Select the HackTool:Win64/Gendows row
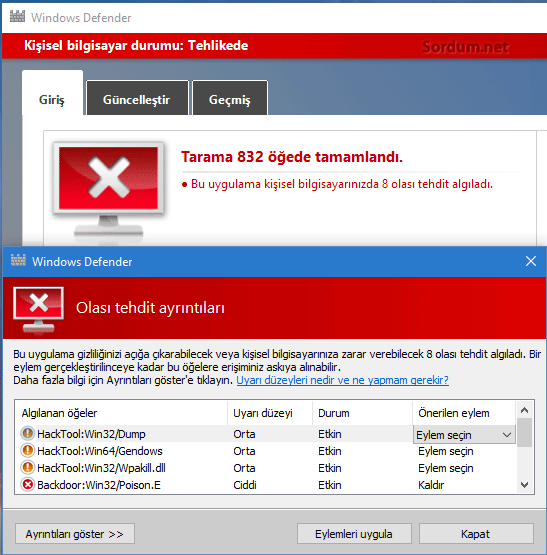 click(x=266, y=451)
